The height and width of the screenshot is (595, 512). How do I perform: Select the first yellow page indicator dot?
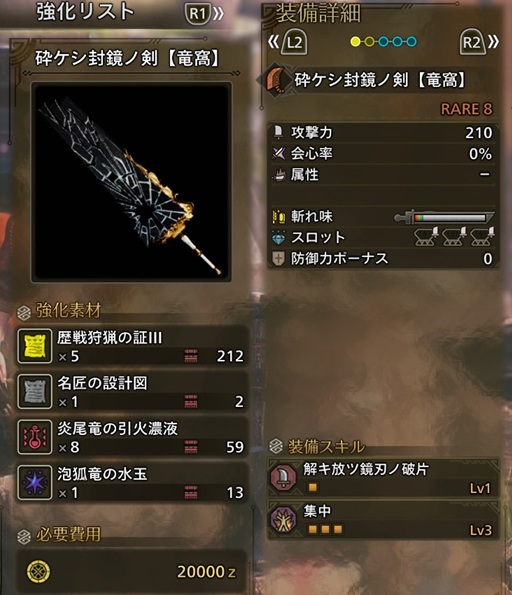click(355, 42)
